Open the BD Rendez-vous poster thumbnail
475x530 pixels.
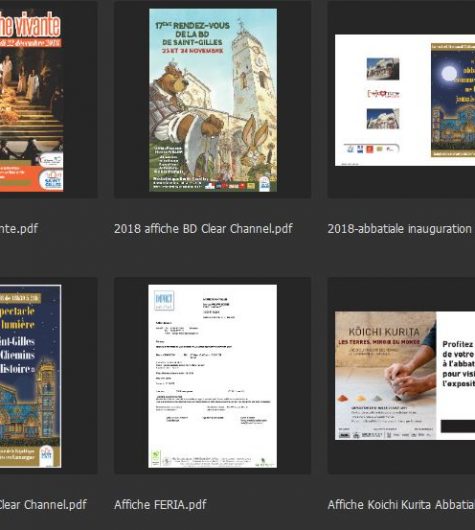pyautogui.click(x=213, y=100)
